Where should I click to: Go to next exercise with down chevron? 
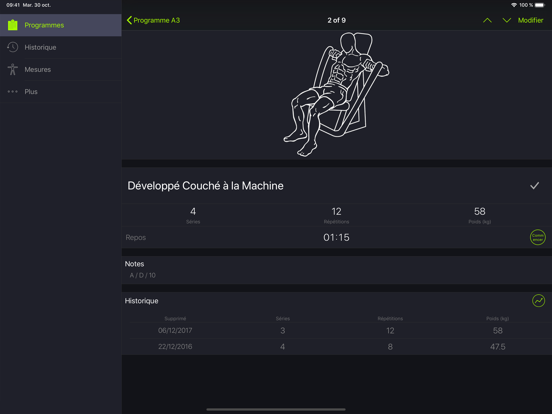click(x=507, y=20)
